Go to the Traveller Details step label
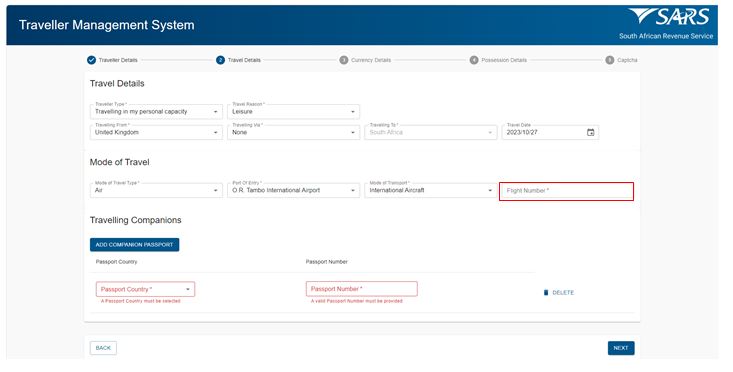Screen dimensions: 733x372 118,60
